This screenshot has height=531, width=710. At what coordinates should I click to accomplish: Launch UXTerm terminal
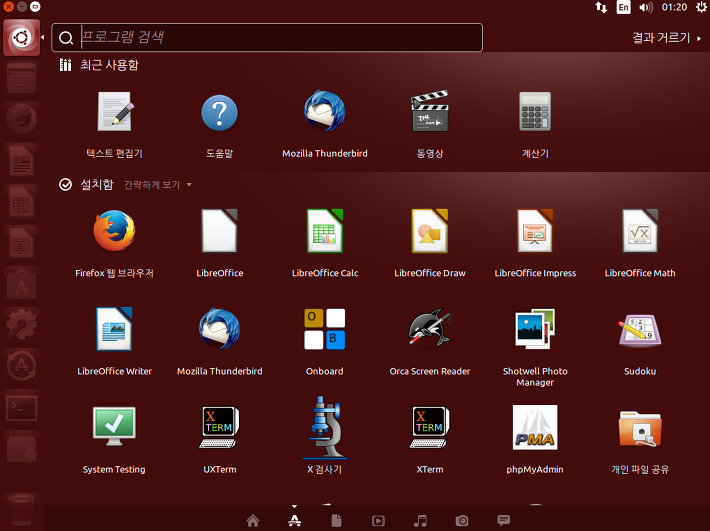coord(220,427)
